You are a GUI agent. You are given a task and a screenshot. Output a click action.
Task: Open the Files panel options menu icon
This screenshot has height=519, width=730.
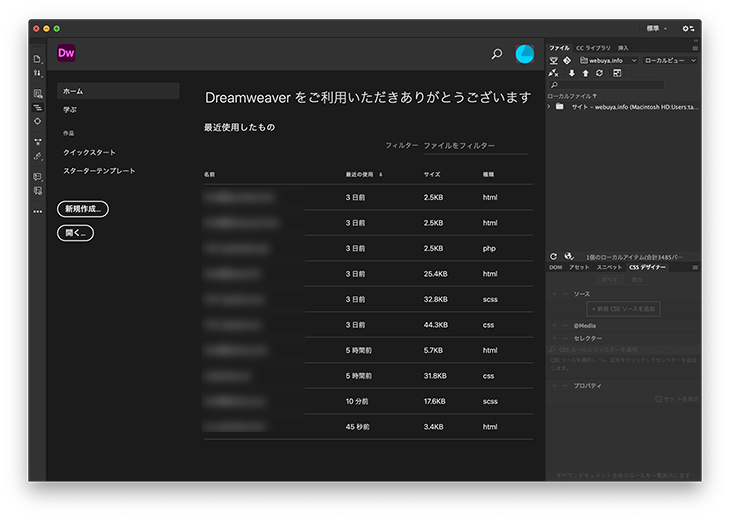(695, 48)
